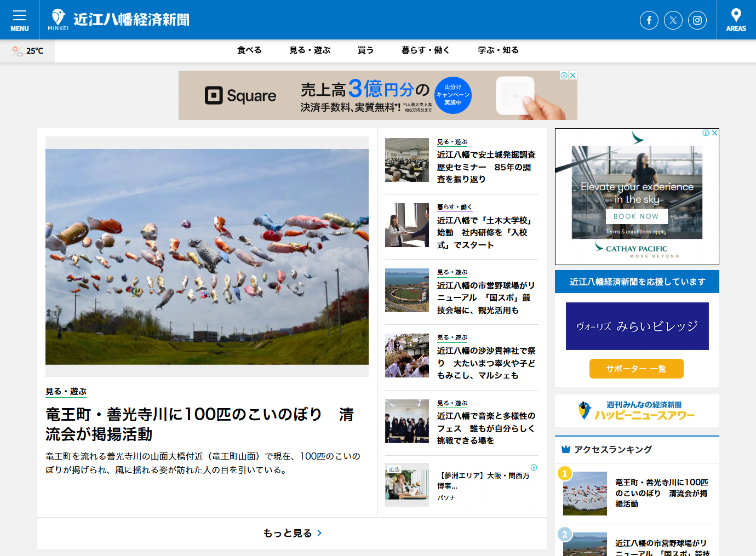Open the X (Twitter) icon
Image resolution: width=756 pixels, height=556 pixels.
673,20
